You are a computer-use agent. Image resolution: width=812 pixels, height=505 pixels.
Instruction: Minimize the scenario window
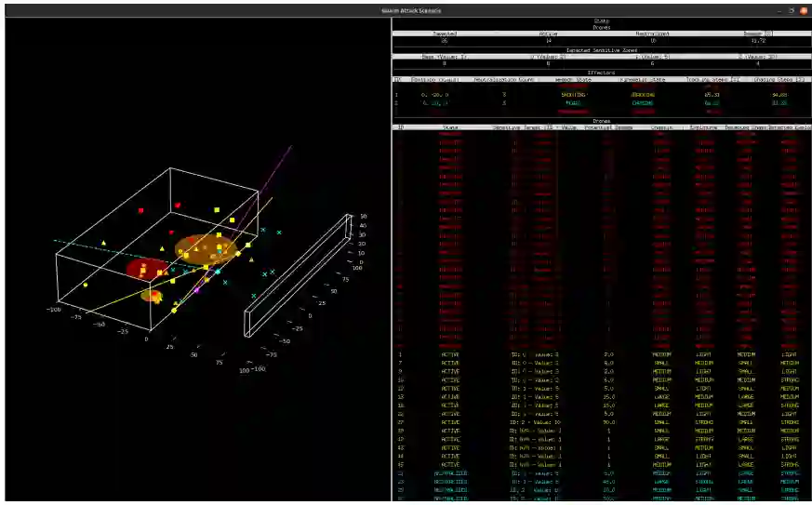779,10
